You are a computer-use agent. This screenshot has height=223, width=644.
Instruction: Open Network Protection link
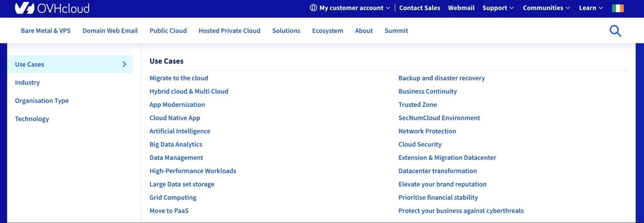click(x=427, y=131)
